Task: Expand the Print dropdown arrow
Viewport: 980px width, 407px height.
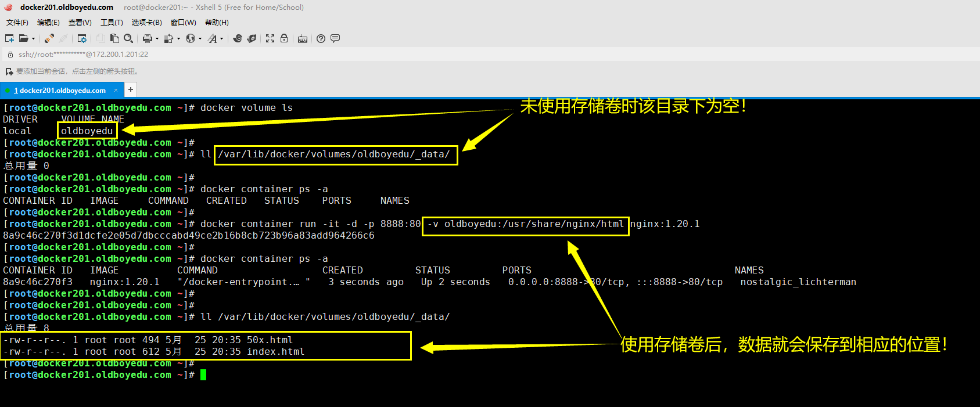Action: (157, 39)
